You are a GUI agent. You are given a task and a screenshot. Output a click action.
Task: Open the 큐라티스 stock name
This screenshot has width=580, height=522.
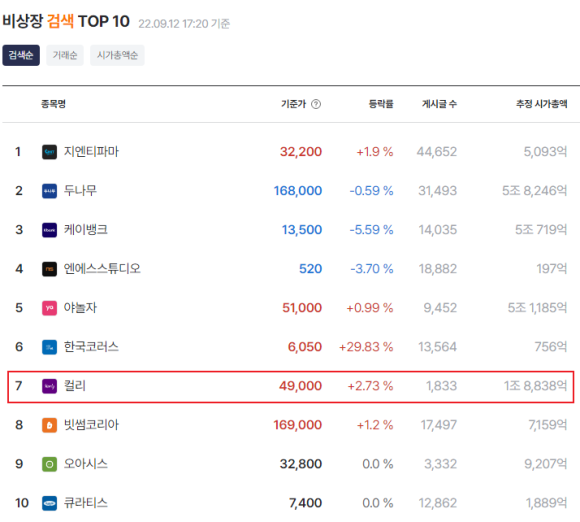(86, 503)
